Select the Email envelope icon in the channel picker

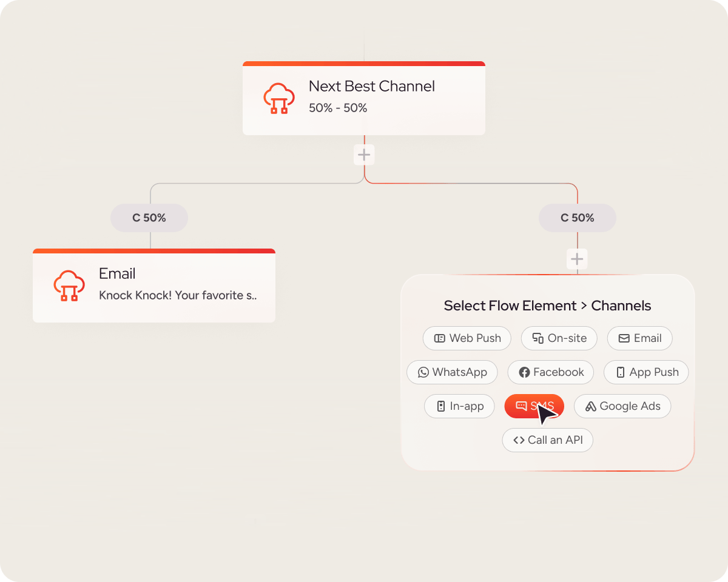point(624,338)
